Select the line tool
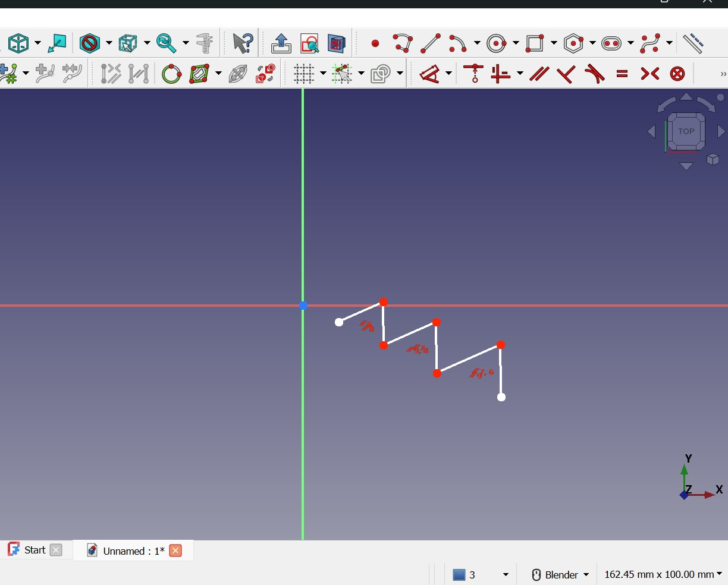Screen dimensions: 728x585 coord(431,43)
